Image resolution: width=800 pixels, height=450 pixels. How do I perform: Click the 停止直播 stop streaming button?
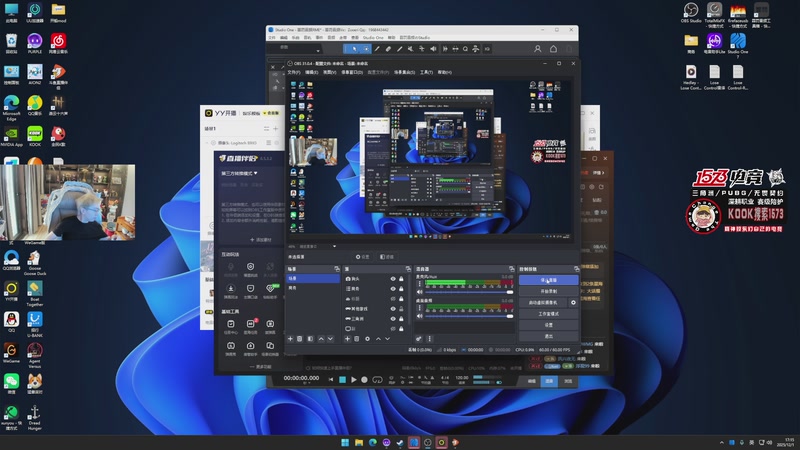click(x=548, y=280)
